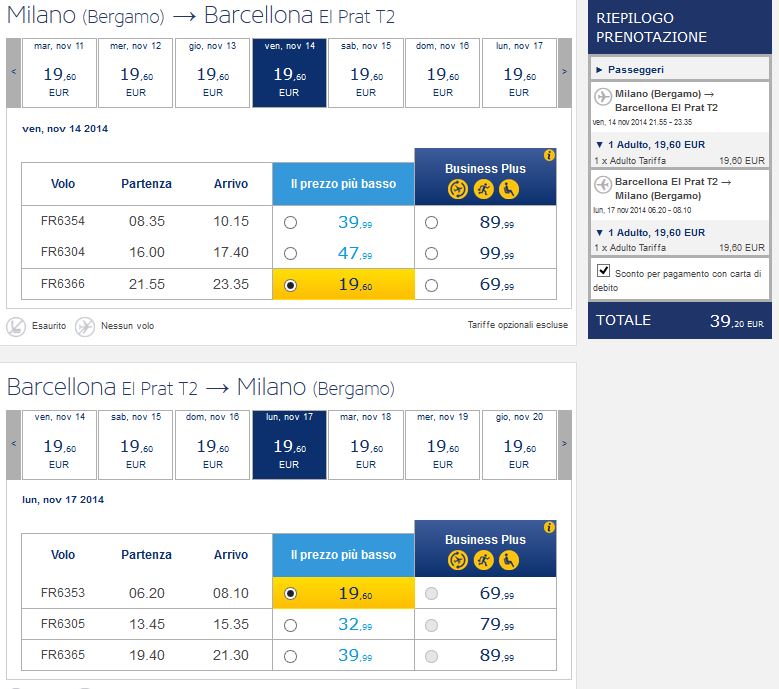Collapse the first 1 Adulto fare breakdown
Image resolution: width=779 pixels, height=689 pixels.
pyautogui.click(x=599, y=144)
